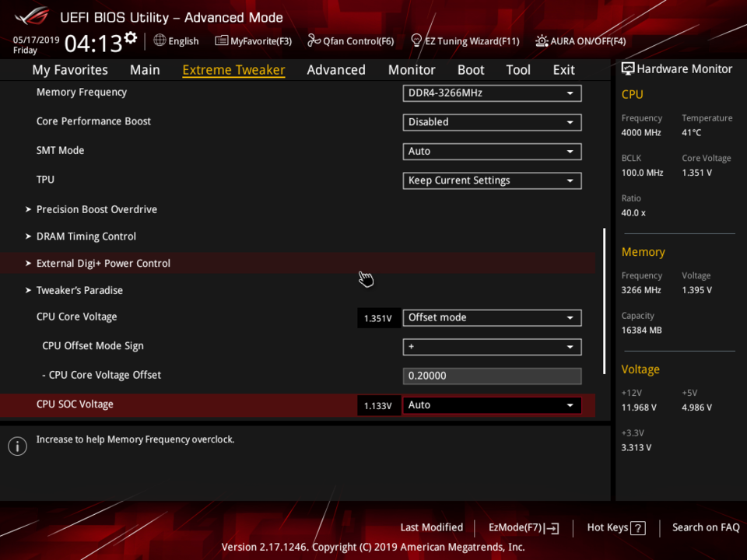The image size is (747, 560).
Task: Click +3.3V 3.313 V reading
Action: pyautogui.click(x=636, y=448)
